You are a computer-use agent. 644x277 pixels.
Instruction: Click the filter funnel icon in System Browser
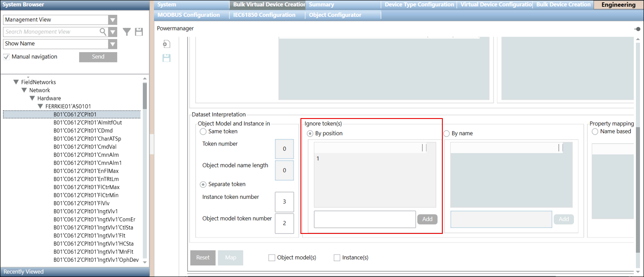pos(127,32)
